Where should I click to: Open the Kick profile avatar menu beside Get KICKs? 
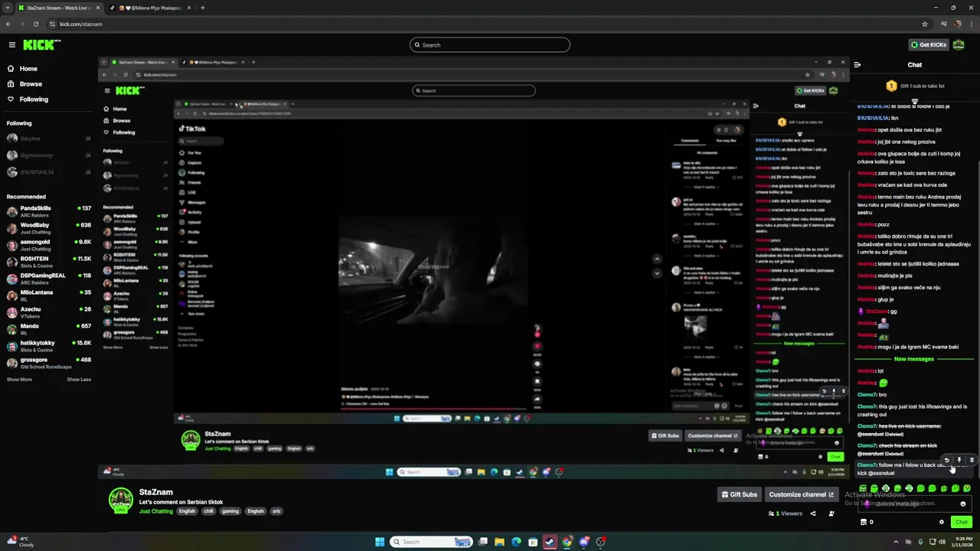click(959, 45)
